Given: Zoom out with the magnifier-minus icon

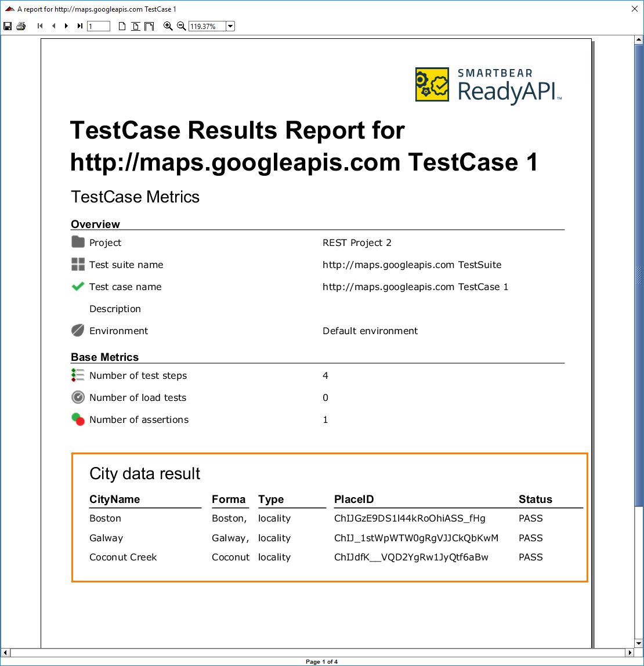Looking at the screenshot, I should click(180, 26).
